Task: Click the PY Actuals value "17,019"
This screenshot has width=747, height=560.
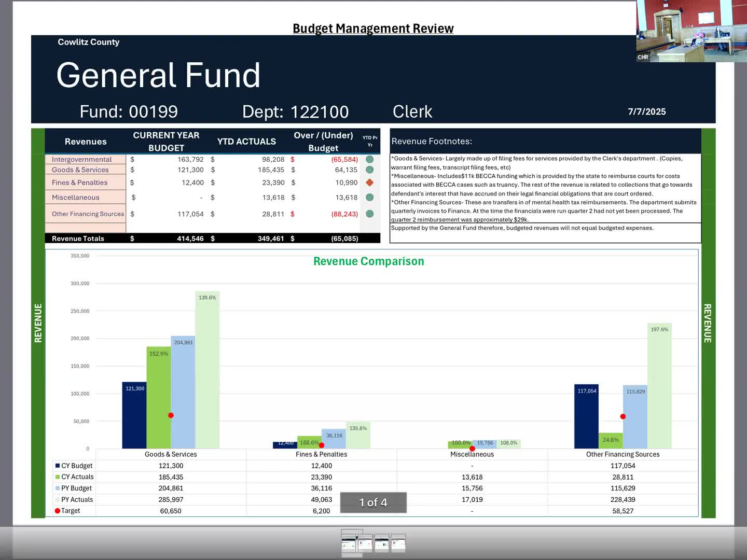Action: tap(472, 499)
